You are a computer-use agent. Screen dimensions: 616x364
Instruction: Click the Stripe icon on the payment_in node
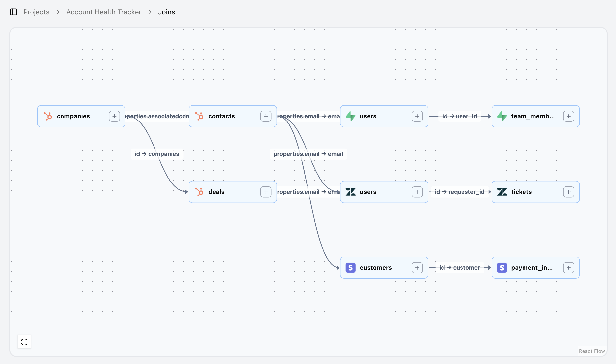[x=502, y=268]
